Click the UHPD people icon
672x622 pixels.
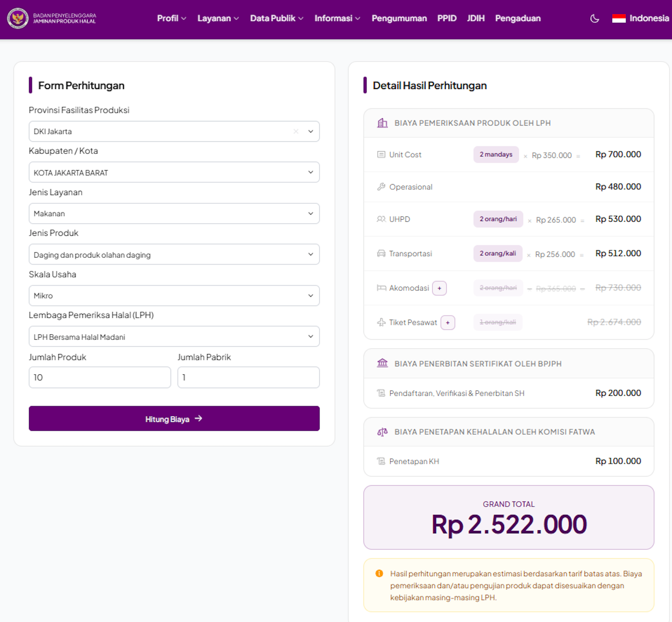[x=381, y=219]
